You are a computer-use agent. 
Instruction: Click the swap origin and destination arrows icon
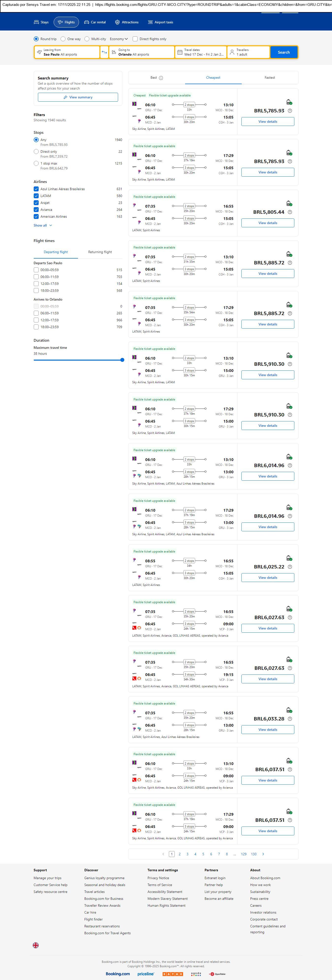pos(104,52)
